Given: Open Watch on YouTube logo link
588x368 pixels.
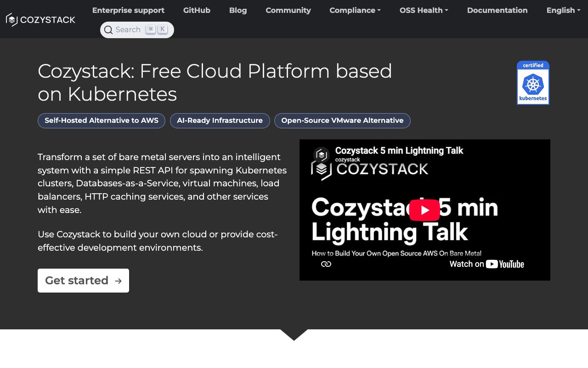Looking at the screenshot, I should coord(486,264).
